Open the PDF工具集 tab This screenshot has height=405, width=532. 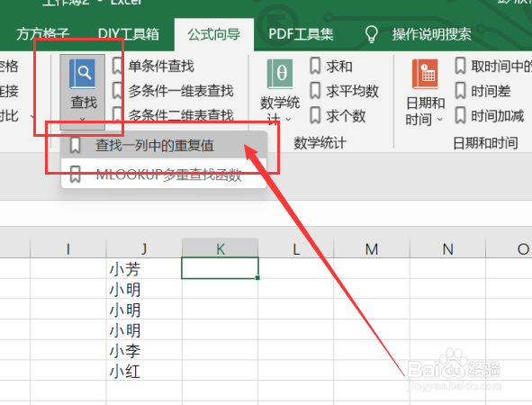click(x=301, y=34)
